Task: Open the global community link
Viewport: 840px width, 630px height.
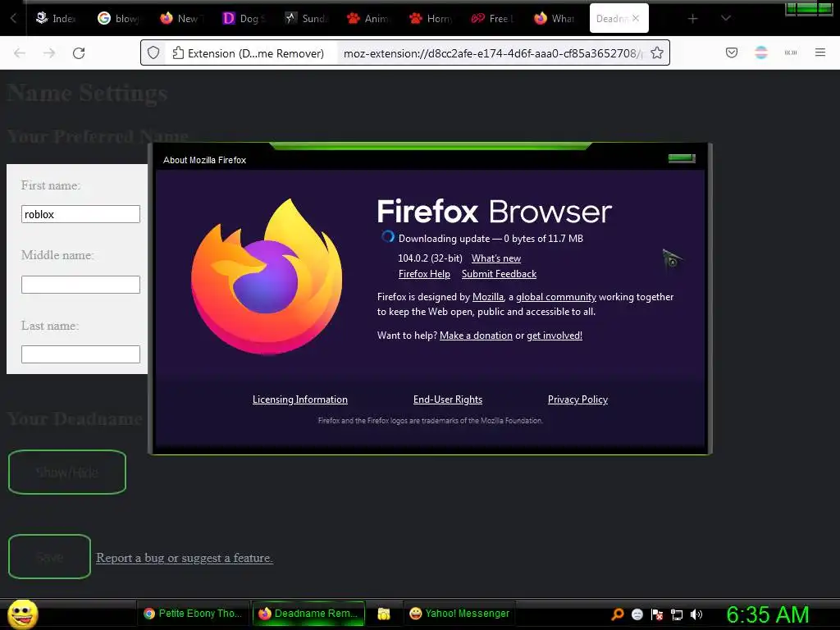Action: 555,297
